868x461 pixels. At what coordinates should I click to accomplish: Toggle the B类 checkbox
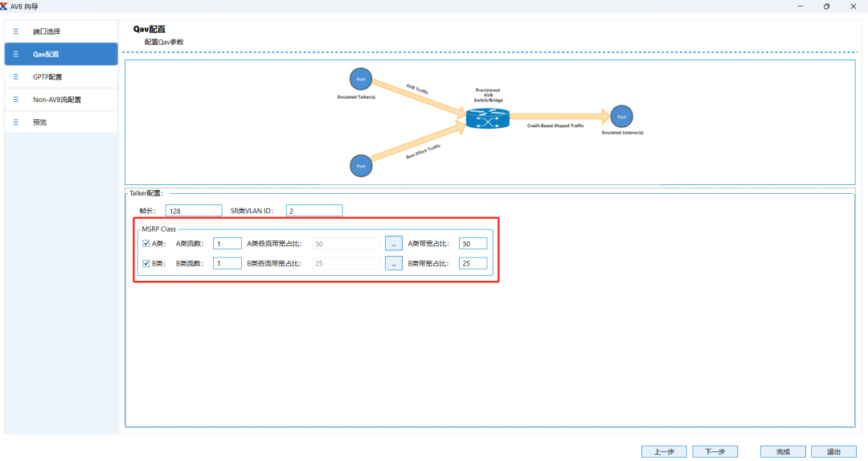[x=146, y=263]
